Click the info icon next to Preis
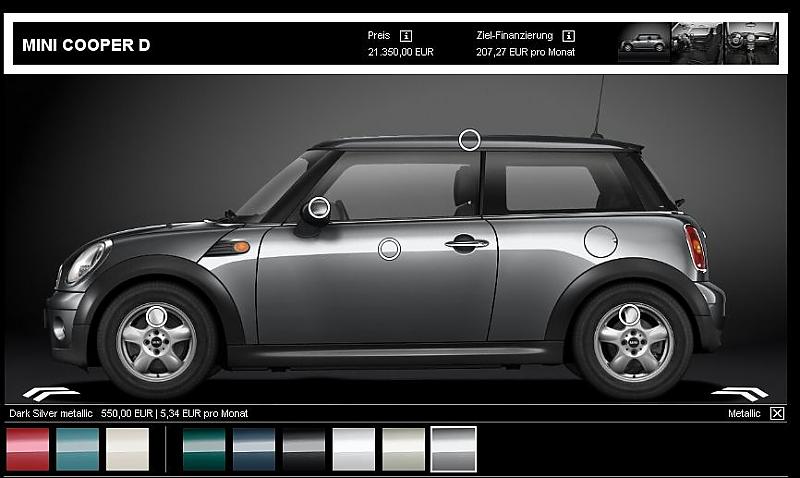Screen dimensions: 800x478 406,36
